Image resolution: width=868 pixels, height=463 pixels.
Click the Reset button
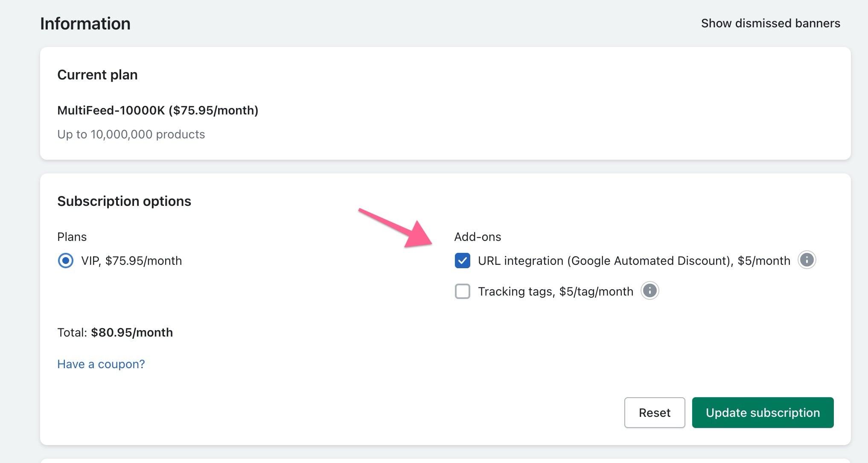pyautogui.click(x=654, y=413)
